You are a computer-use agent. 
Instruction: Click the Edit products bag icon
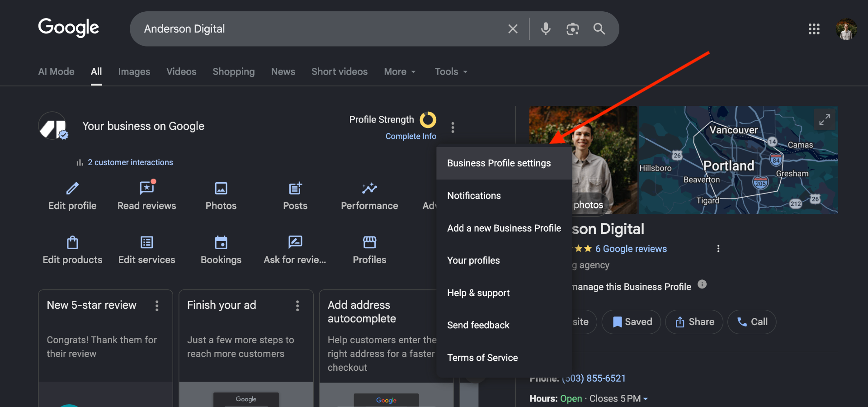tap(72, 242)
